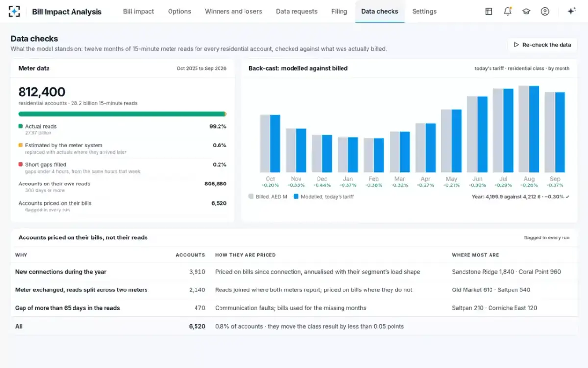Viewport: 588px width, 368px height.
Task: Click the 0.2% short gaps value
Action: point(220,165)
